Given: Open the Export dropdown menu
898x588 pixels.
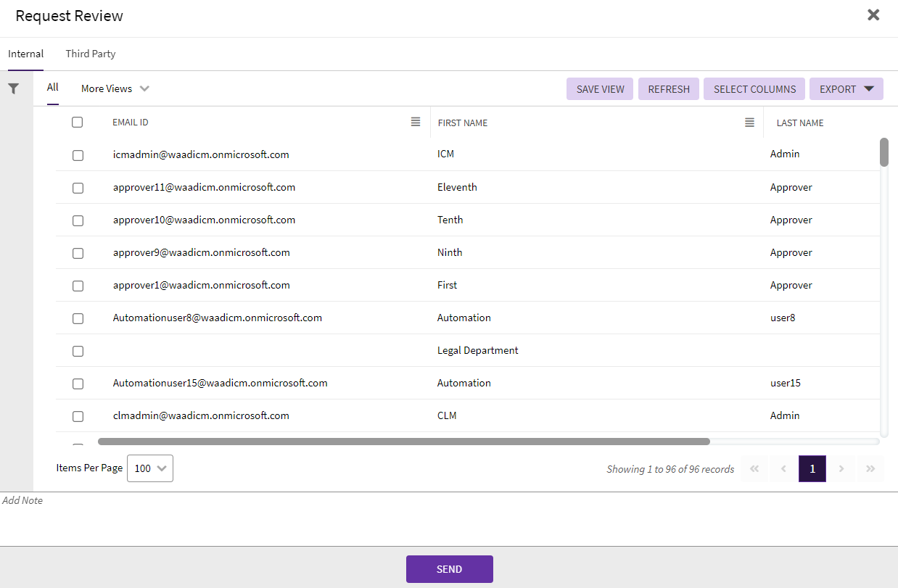Looking at the screenshot, I should point(846,89).
